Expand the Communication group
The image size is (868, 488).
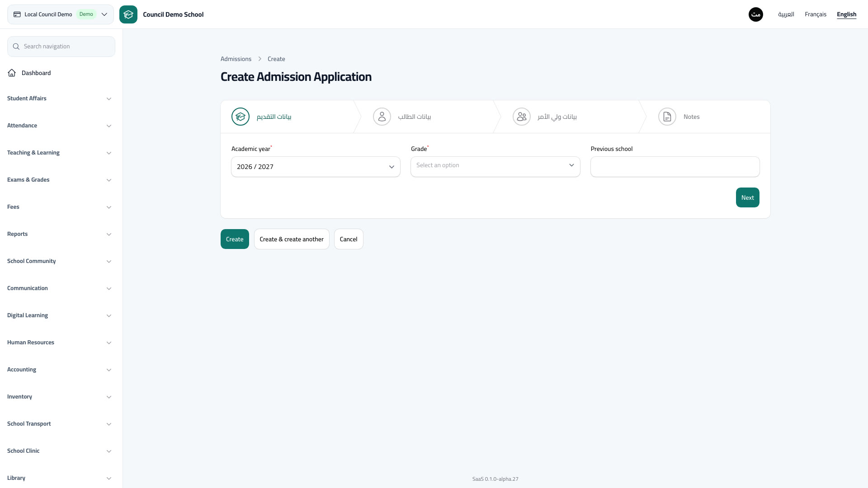click(x=59, y=288)
